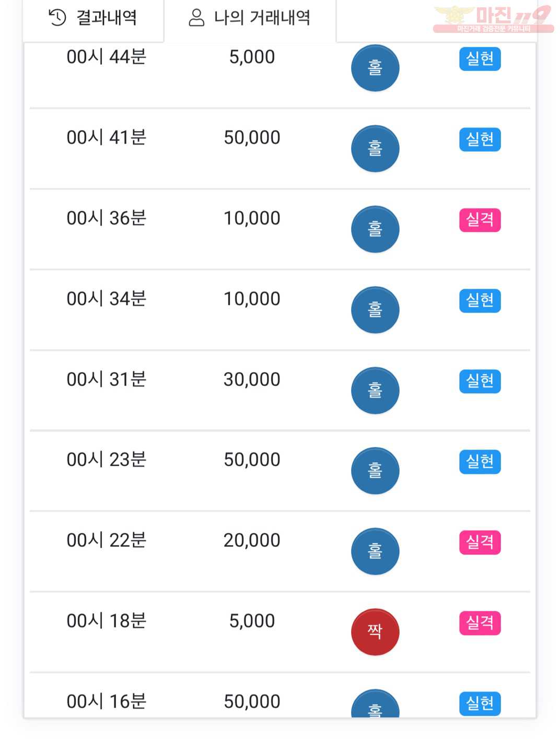560x752 pixels.
Task: Select the 30,000 amount in 00시 31분 row
Action: coord(252,379)
